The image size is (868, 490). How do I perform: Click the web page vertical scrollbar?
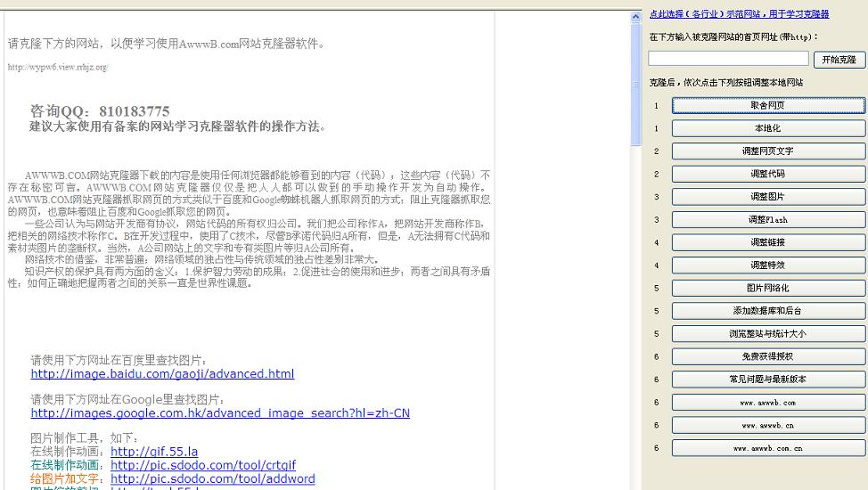(635, 267)
